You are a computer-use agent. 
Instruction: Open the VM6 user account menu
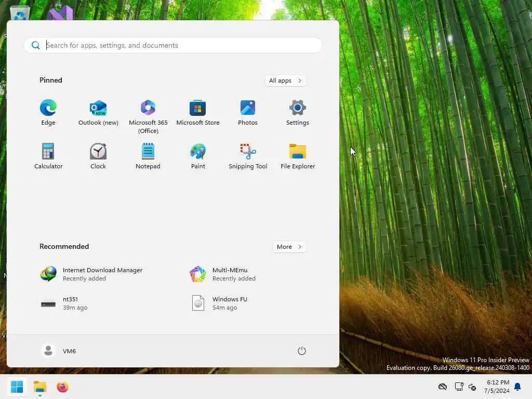point(58,351)
